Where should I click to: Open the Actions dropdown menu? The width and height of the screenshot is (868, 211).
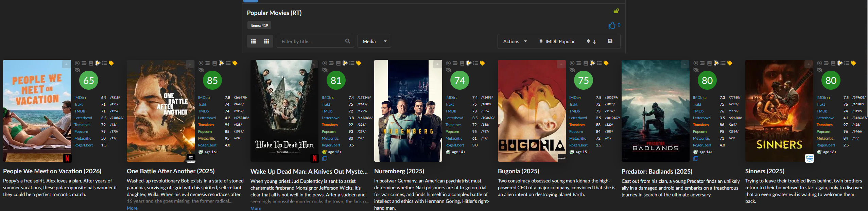click(515, 41)
